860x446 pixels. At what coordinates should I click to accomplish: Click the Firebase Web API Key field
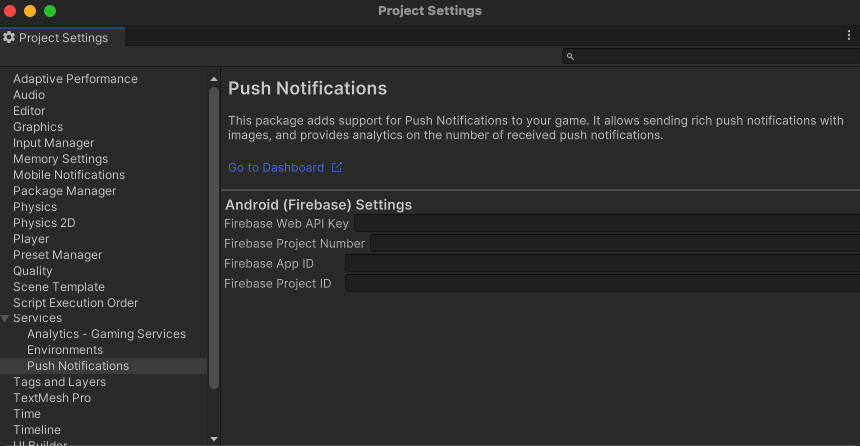click(606, 224)
